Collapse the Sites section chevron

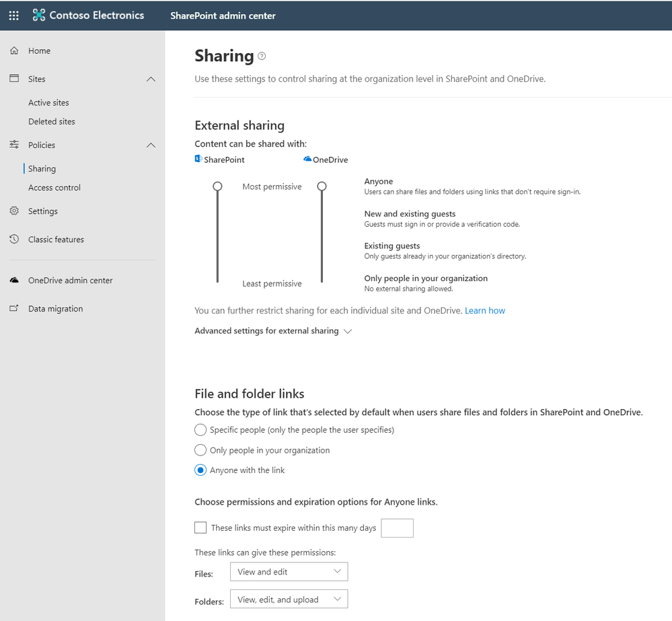(151, 79)
